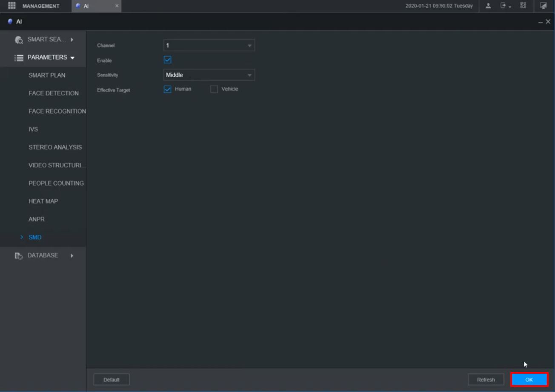Open Smart Plan settings
Viewport: 555px width, 392px height.
tap(47, 75)
